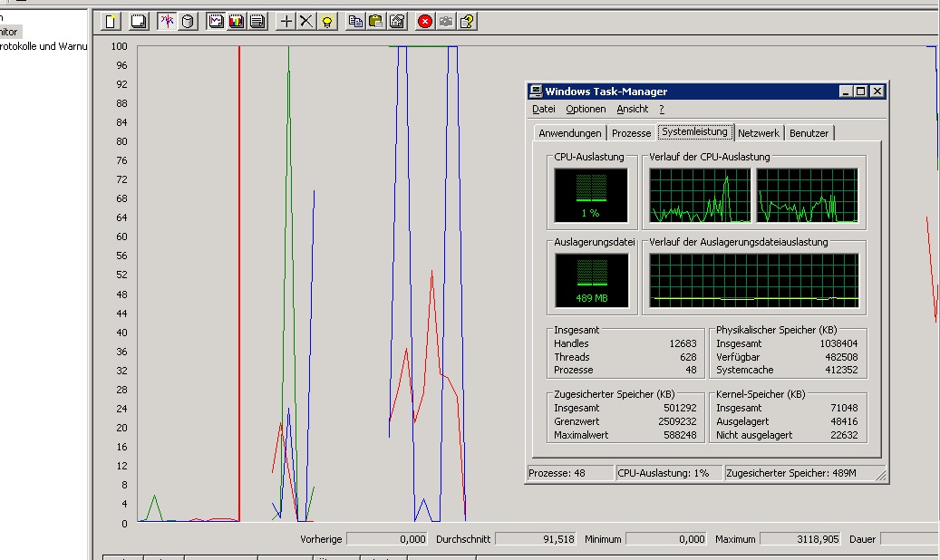This screenshot has width=940, height=560.
Task: Click the red Freeze Display icon
Action: tap(425, 22)
